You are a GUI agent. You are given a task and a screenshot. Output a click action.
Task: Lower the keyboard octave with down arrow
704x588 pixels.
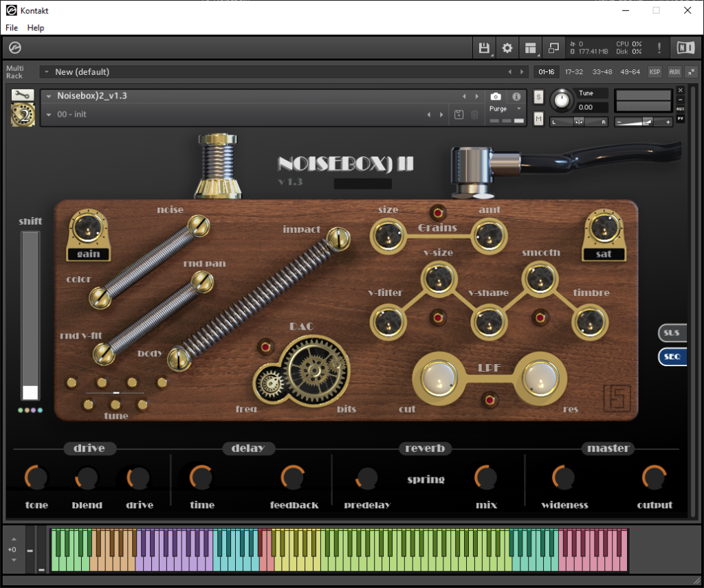point(14,561)
